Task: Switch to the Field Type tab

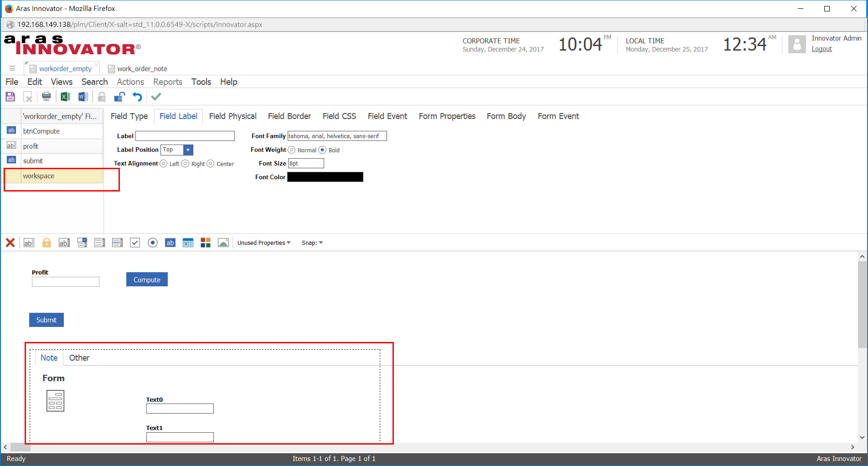Action: point(129,116)
